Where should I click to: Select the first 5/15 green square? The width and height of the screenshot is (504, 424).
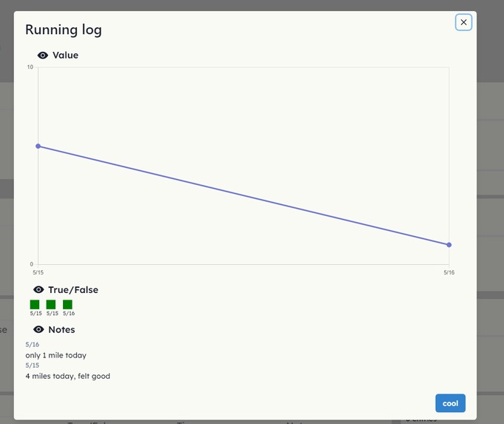tap(35, 304)
